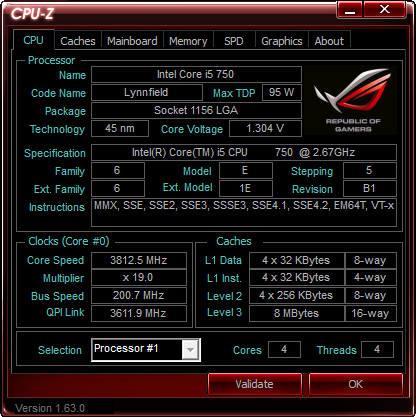Switch to the SPD tab

[x=234, y=41]
